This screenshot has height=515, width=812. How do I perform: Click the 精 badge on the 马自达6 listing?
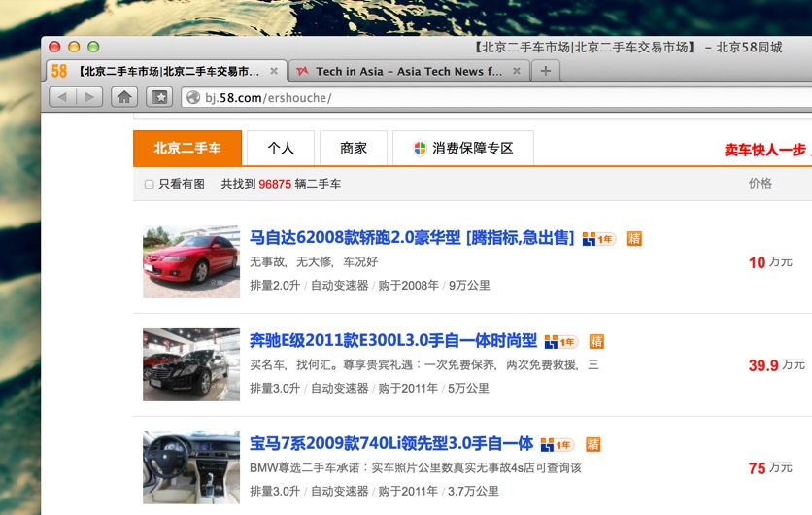click(634, 238)
